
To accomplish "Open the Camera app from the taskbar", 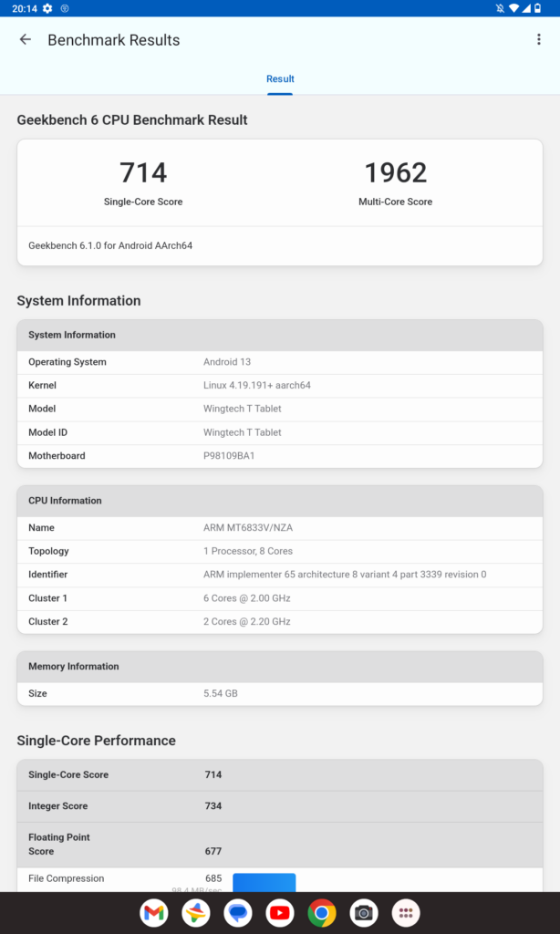I will [364, 912].
